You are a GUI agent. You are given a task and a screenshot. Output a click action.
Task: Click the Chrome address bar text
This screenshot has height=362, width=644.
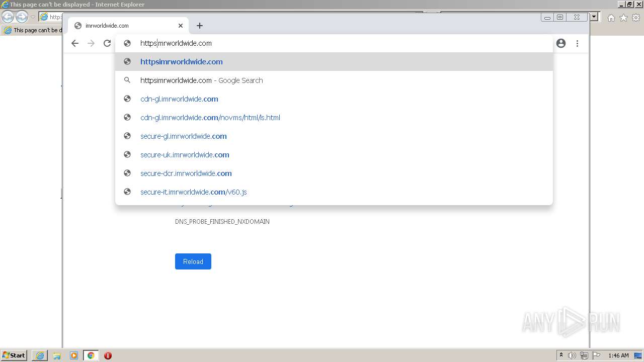pos(176,43)
